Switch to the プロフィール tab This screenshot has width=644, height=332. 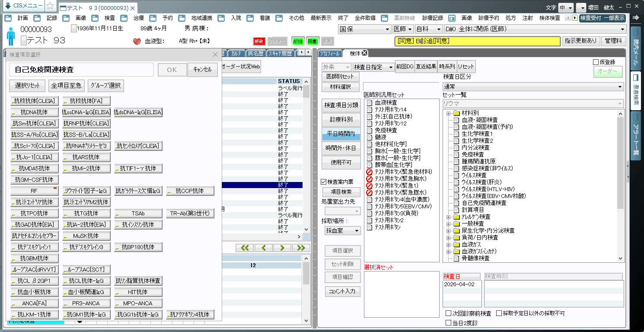click(331, 54)
